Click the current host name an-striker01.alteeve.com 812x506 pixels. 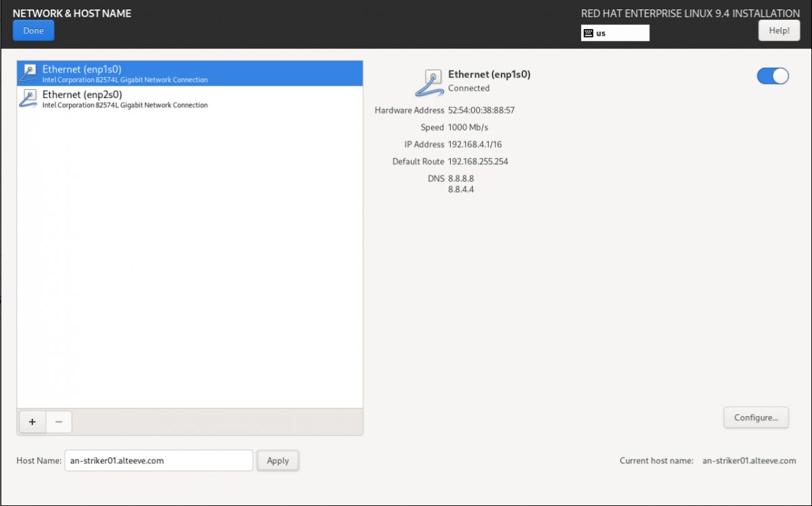[x=749, y=461]
